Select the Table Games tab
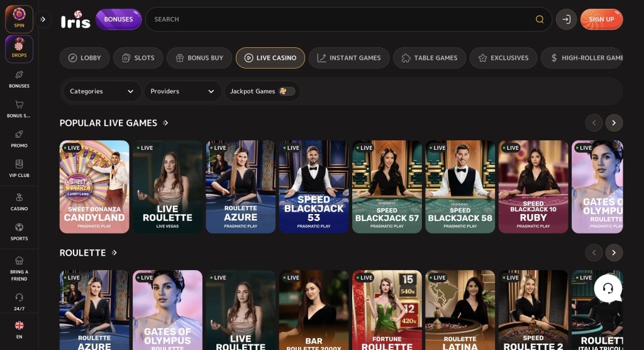Screen dimensions: 644x350 coord(429,58)
